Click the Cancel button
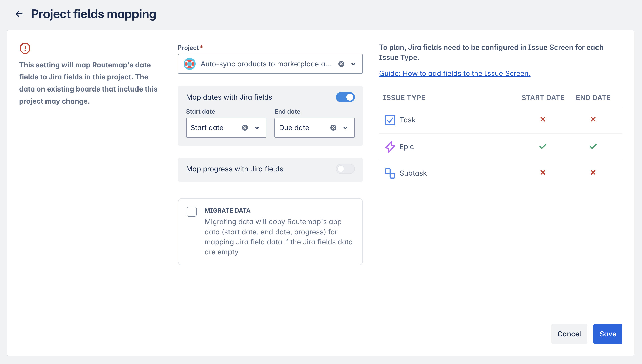This screenshot has height=364, width=642. tap(569, 334)
